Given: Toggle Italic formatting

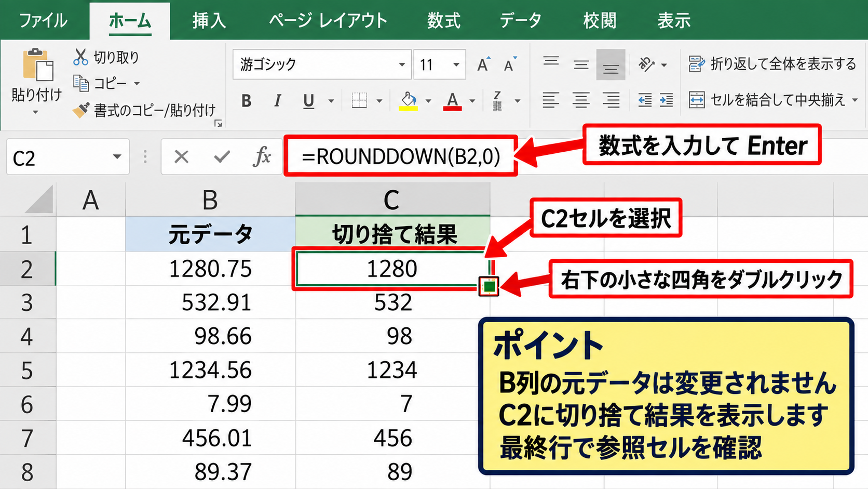Looking at the screenshot, I should [278, 101].
